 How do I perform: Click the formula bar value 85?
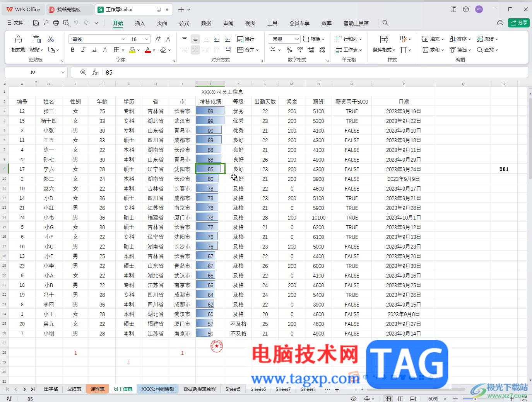pyautogui.click(x=109, y=72)
